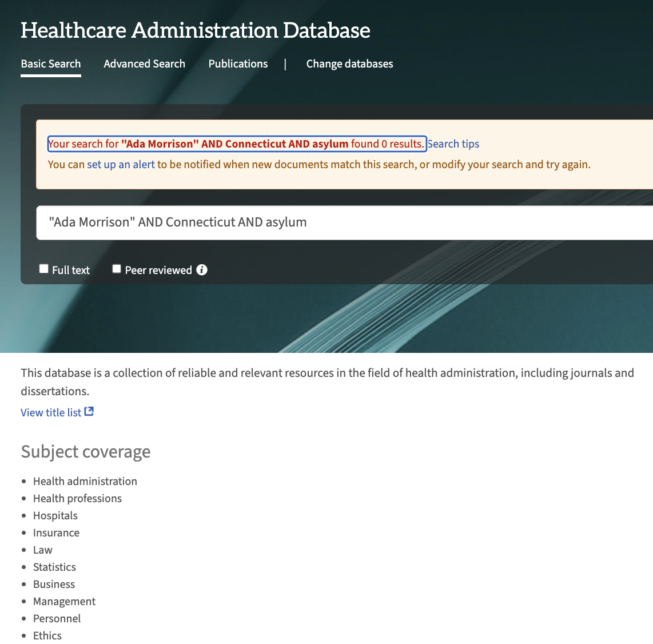Click 'Ethics' in the subject coverage list
Viewport: 653px width, 644px height.
(x=47, y=636)
